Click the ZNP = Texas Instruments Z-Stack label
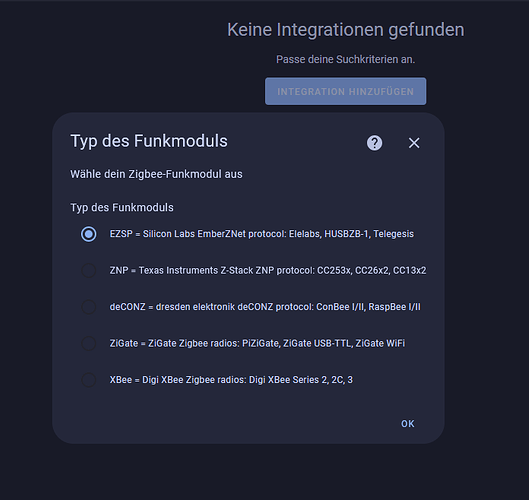529x500 pixels. [268, 270]
